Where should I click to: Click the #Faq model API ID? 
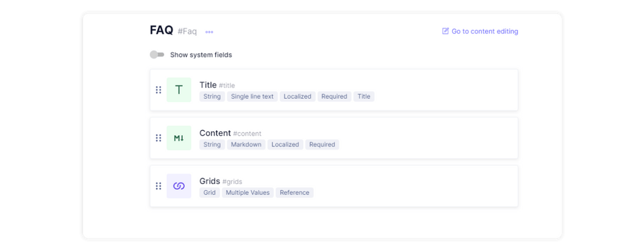[187, 31]
